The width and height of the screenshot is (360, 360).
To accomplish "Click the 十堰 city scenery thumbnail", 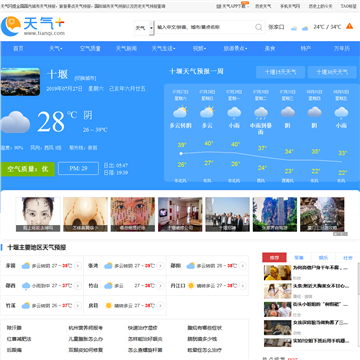I will pos(20,82).
